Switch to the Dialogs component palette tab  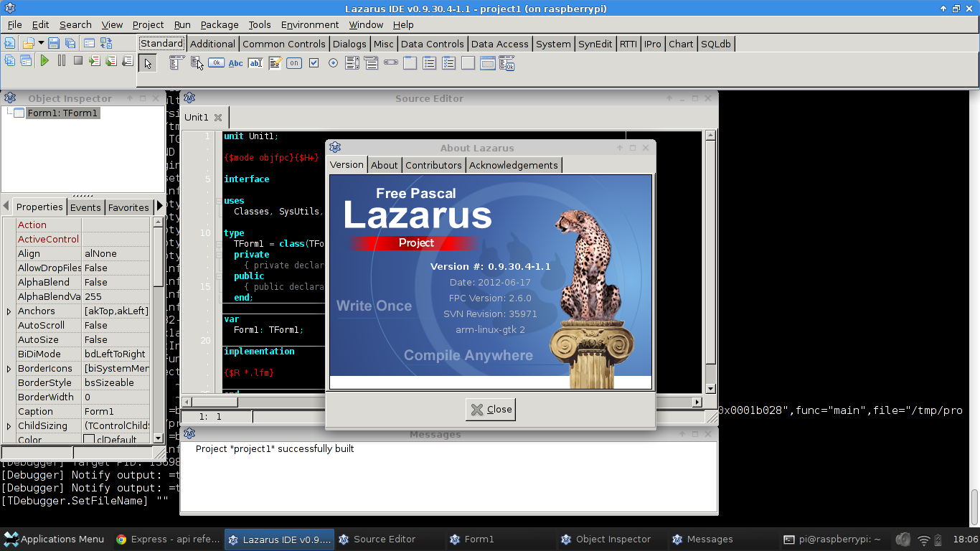[349, 44]
